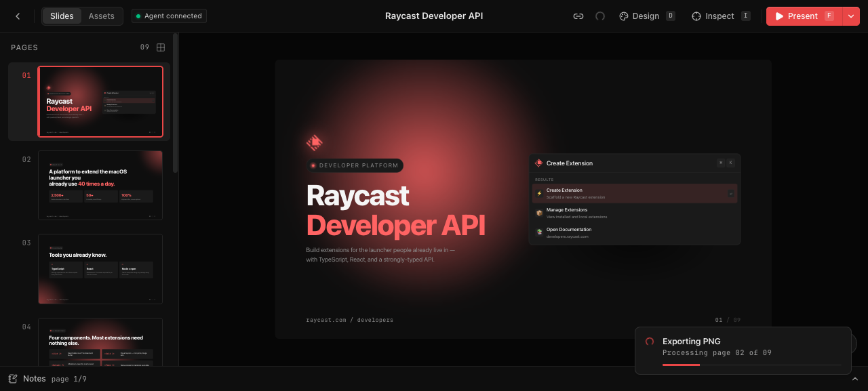
Task: Select slide 03 thumbnail
Action: tap(100, 269)
